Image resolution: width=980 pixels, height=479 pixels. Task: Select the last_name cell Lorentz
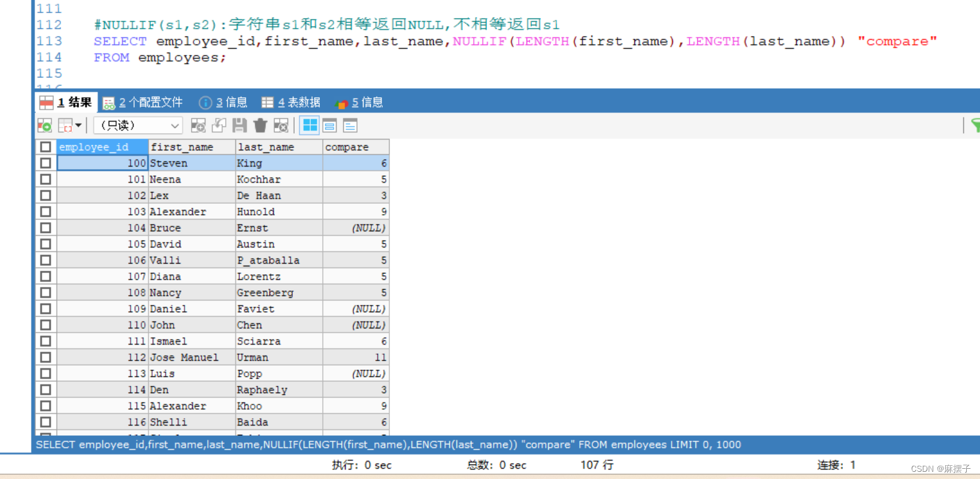(279, 276)
